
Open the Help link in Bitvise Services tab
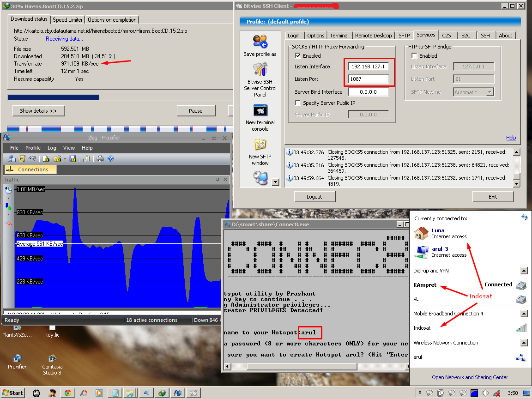tap(511, 138)
